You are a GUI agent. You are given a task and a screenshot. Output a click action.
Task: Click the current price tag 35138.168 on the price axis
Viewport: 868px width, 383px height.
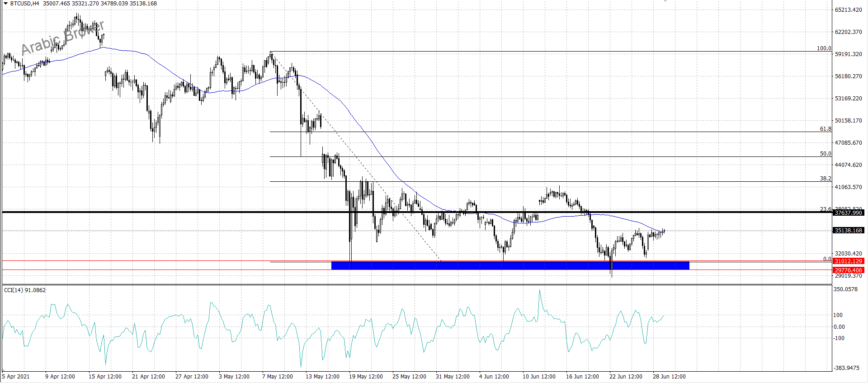coord(848,230)
